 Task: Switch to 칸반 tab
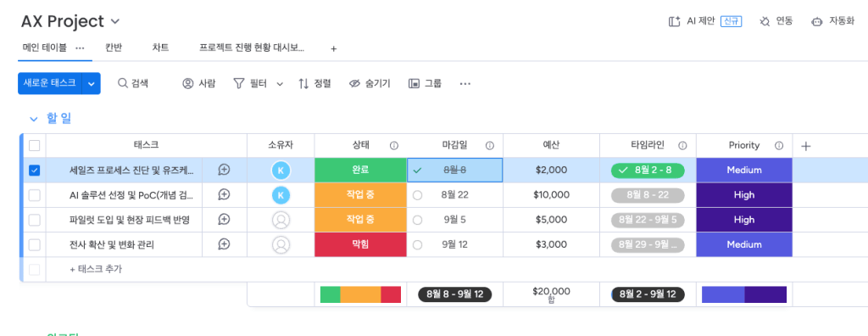click(114, 48)
